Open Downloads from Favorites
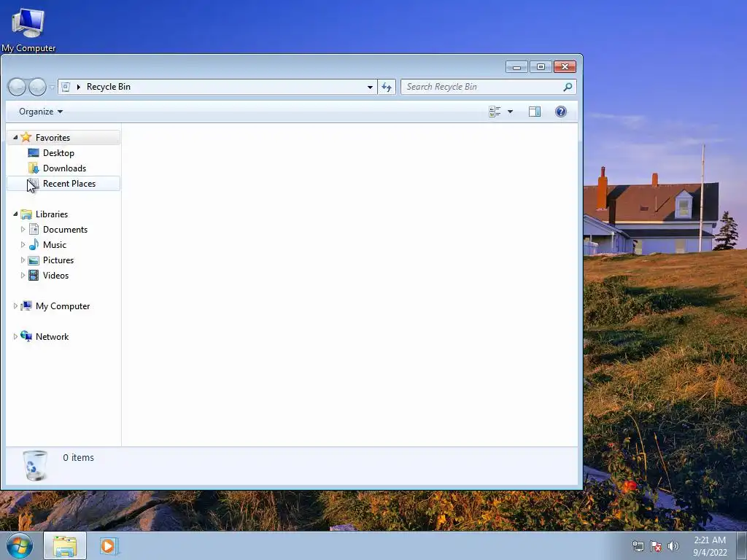Viewport: 747px width, 560px height. [x=64, y=168]
